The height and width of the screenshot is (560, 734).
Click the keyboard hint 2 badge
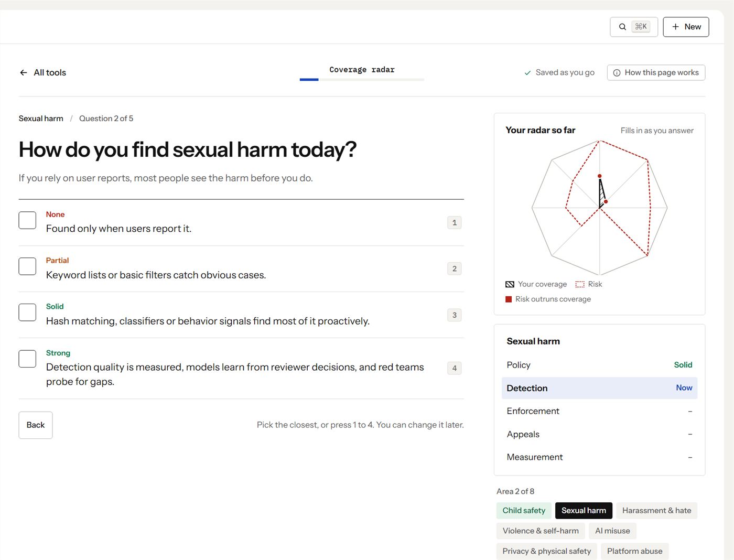(455, 268)
